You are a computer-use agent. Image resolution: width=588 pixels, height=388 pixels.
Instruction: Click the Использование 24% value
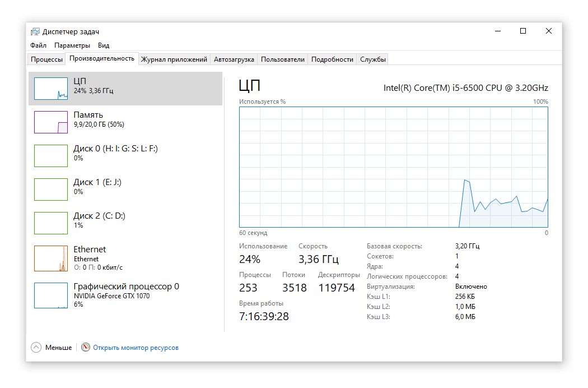[250, 259]
